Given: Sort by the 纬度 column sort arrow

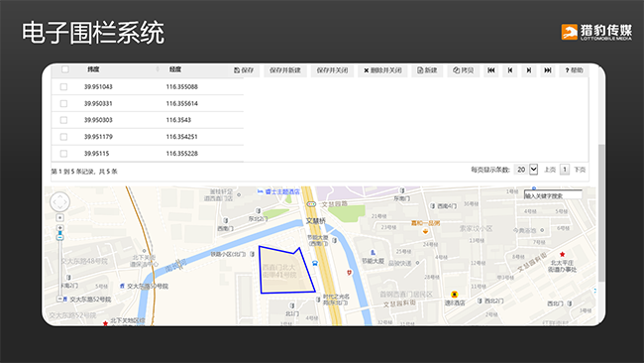Looking at the screenshot, I should tap(158, 69).
